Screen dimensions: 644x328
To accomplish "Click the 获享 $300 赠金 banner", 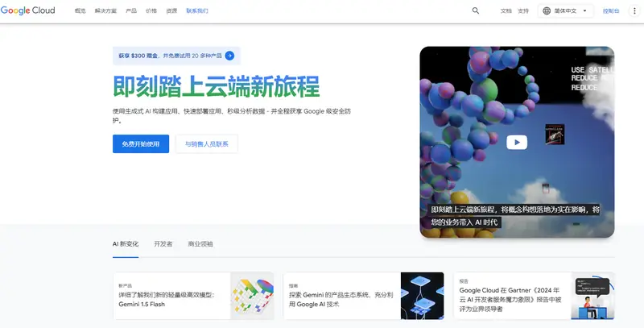I will 176,56.
